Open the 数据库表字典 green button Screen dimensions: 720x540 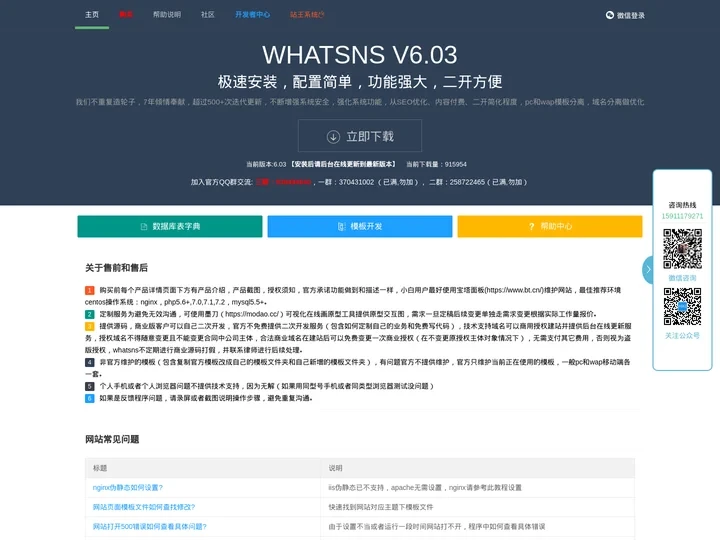(x=170, y=226)
